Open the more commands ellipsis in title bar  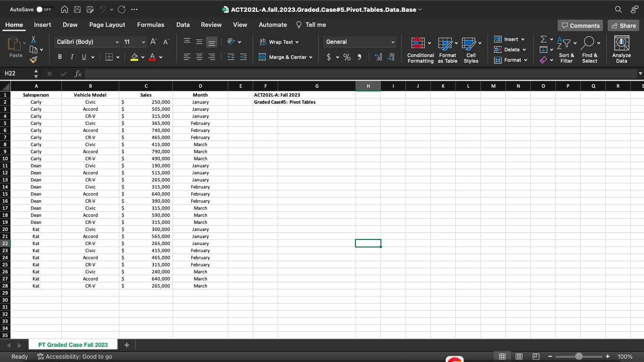134,9
